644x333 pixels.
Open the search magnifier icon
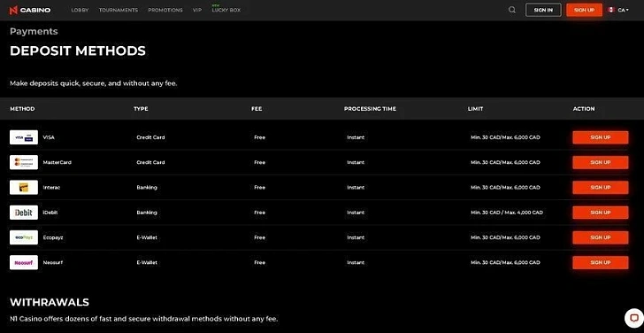[x=511, y=10]
